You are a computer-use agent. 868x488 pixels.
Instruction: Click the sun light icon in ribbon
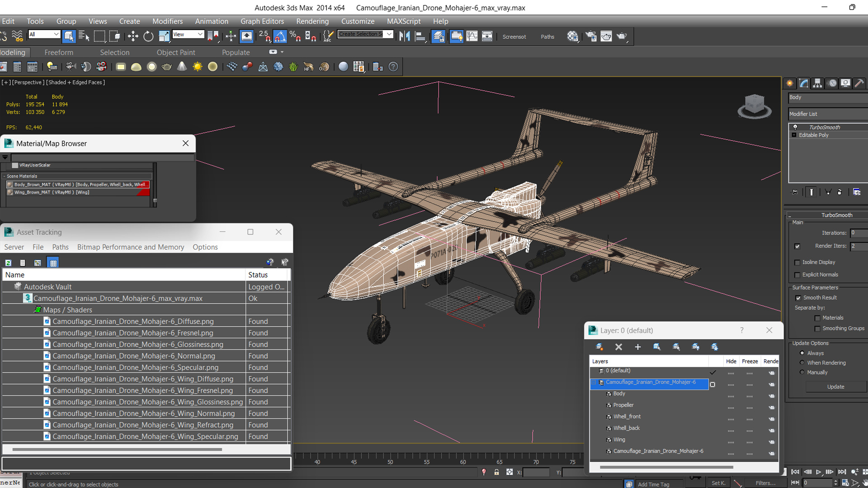(x=198, y=67)
